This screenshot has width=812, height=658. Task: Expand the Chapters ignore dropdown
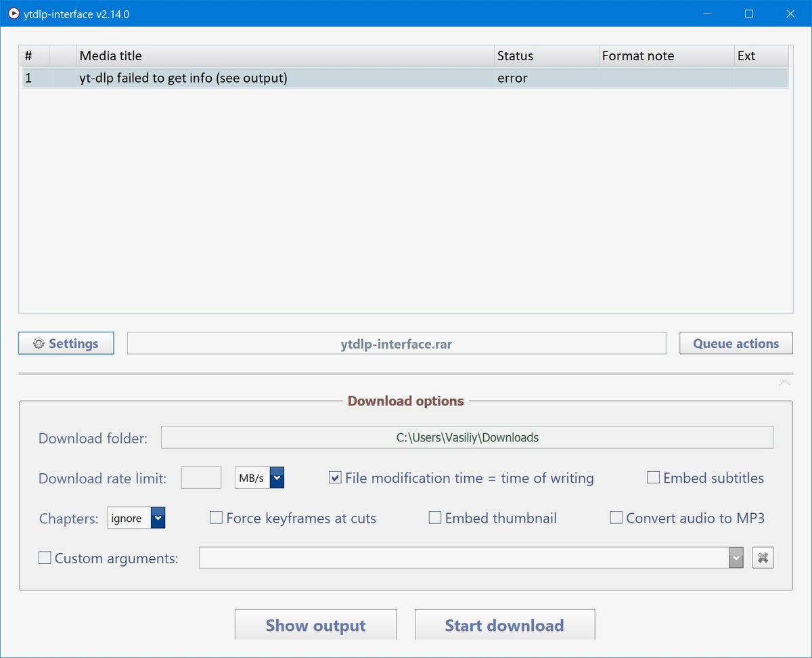(158, 519)
